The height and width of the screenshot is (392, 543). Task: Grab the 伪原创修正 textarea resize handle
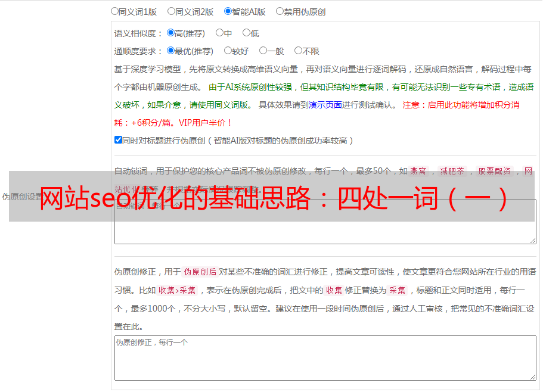533,378
